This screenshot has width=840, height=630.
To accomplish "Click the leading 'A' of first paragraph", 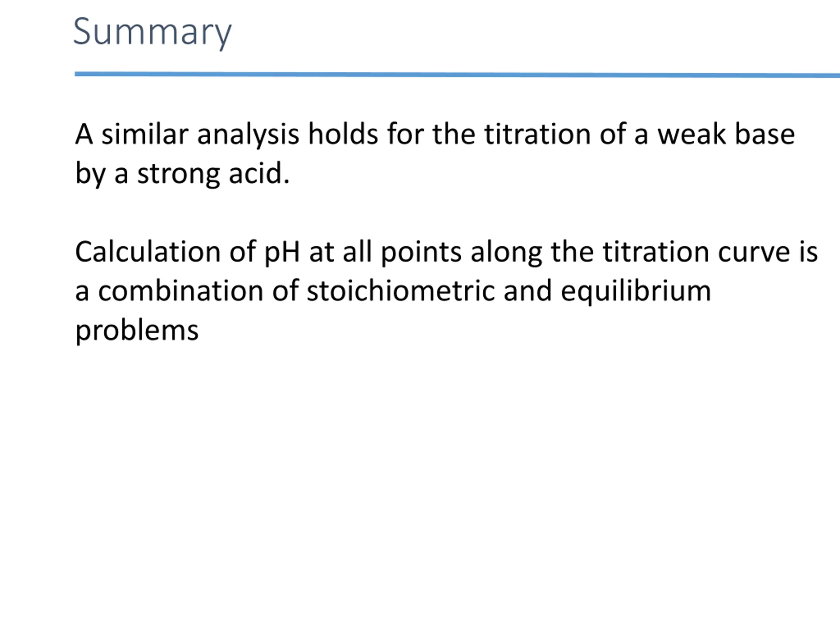I will [84, 135].
